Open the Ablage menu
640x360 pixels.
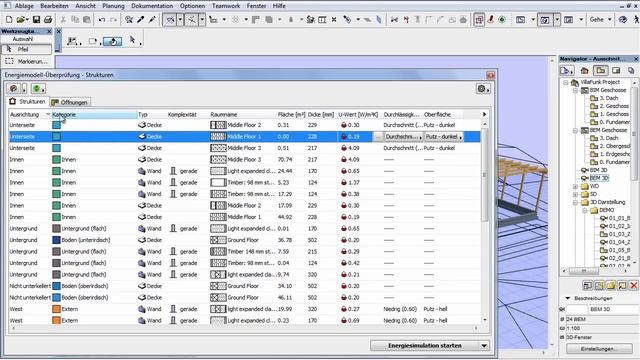point(24,6)
